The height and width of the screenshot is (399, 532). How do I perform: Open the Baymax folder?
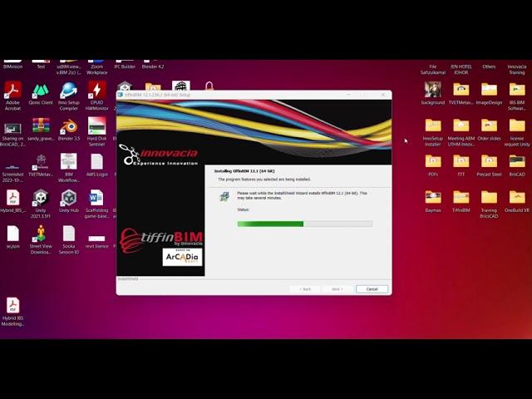(433, 201)
